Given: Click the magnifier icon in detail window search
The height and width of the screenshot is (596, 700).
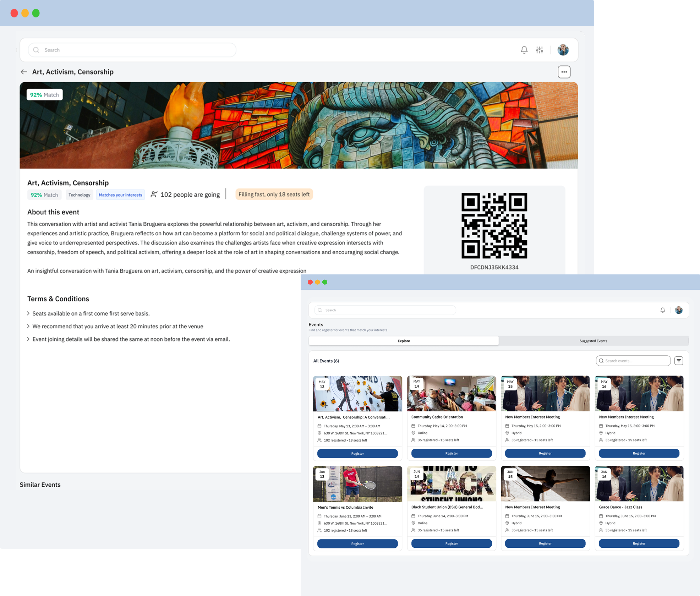Looking at the screenshot, I should coord(36,50).
